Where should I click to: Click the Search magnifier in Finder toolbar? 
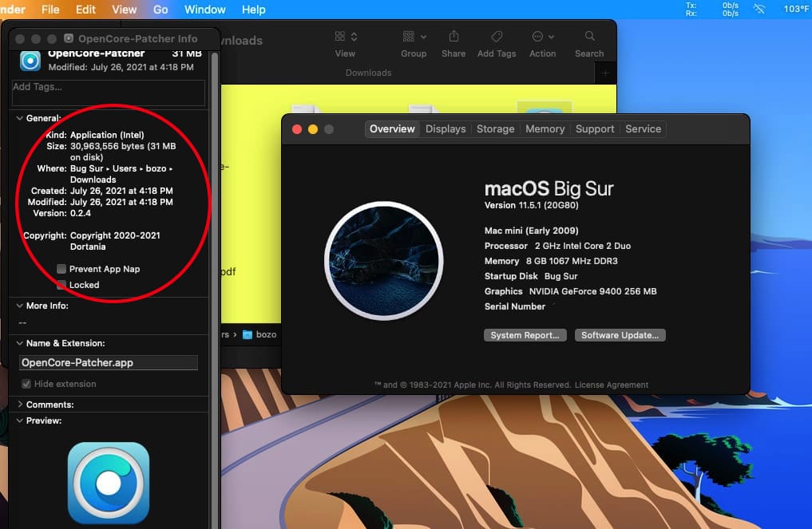(589, 36)
